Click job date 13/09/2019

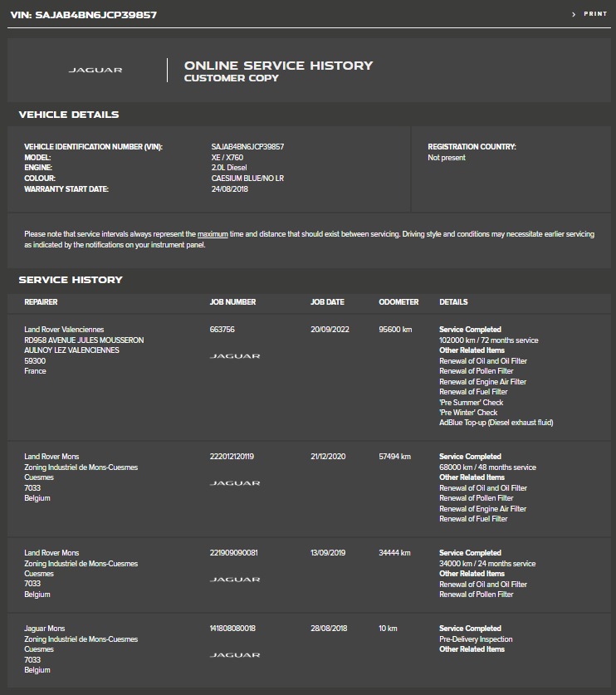pyautogui.click(x=328, y=553)
